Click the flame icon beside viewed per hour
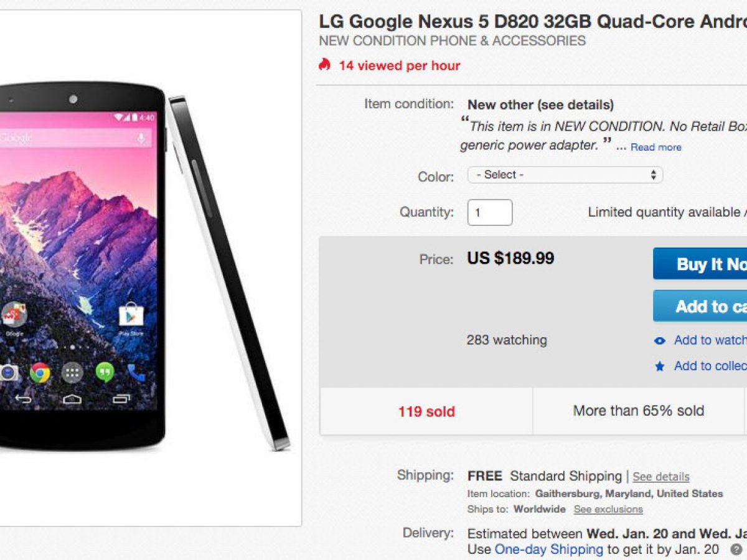The width and height of the screenshot is (747, 560). (x=324, y=65)
